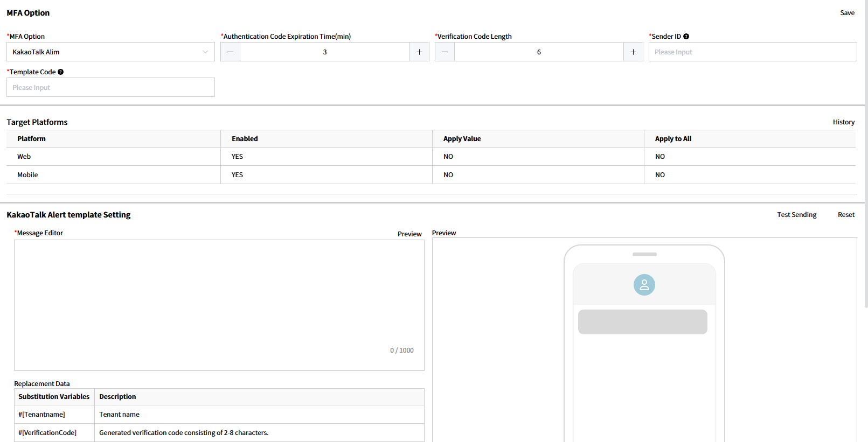The image size is (868, 442).
Task: Open the Target Platforms History
Action: (843, 122)
